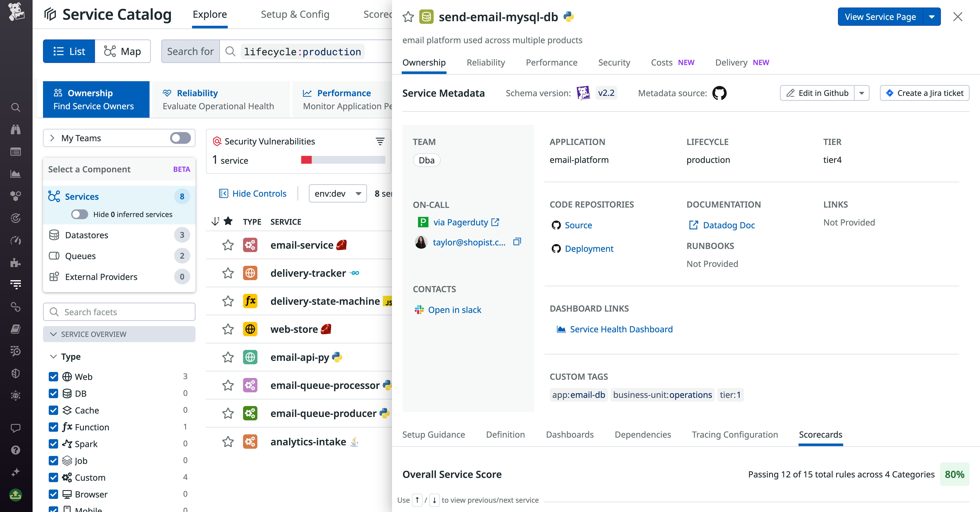This screenshot has height=512, width=980.
Task: Open the env:dev dropdown
Action: [338, 194]
